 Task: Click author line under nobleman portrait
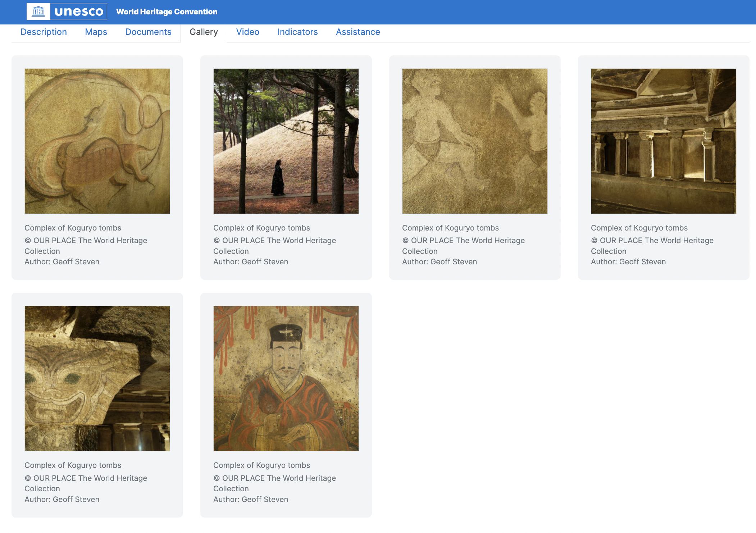[x=251, y=500]
